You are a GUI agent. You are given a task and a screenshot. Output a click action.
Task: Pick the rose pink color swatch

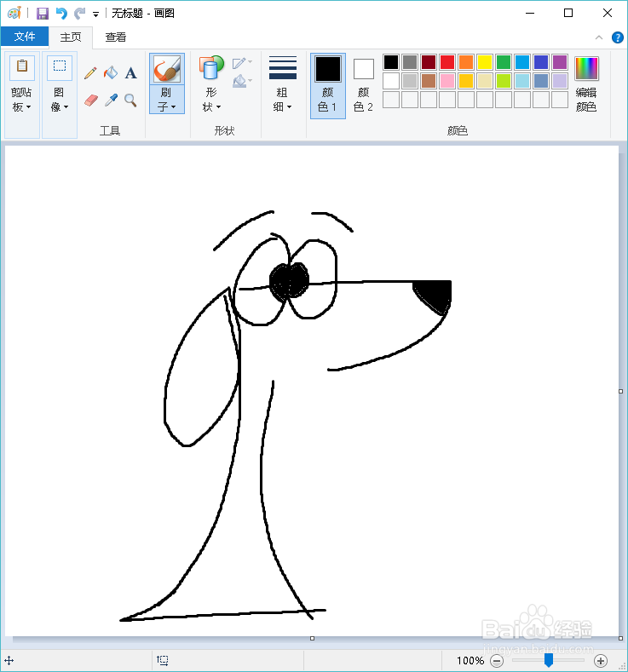click(x=447, y=81)
